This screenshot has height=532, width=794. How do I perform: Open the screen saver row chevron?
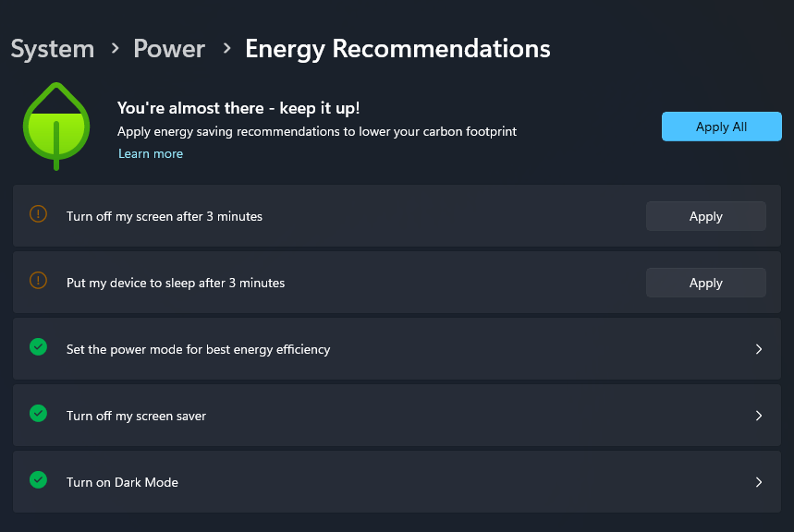(x=759, y=416)
